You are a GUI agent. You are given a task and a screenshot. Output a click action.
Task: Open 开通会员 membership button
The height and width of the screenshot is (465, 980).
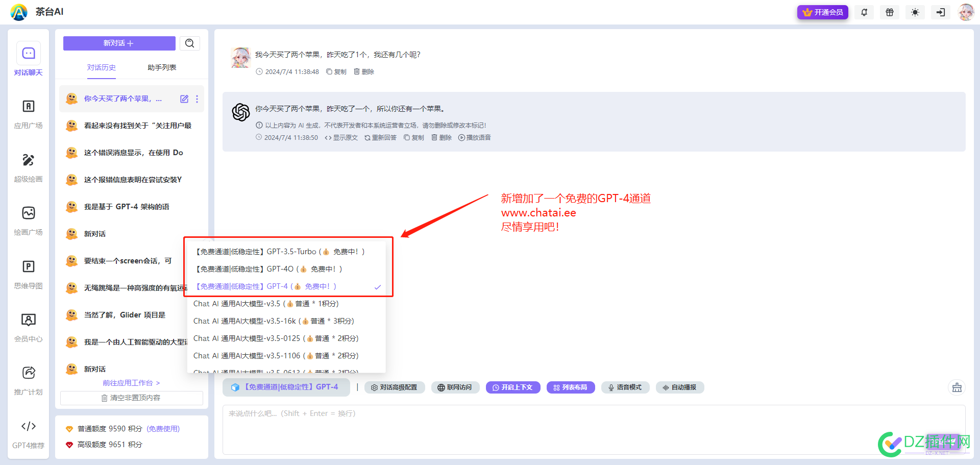coord(823,12)
